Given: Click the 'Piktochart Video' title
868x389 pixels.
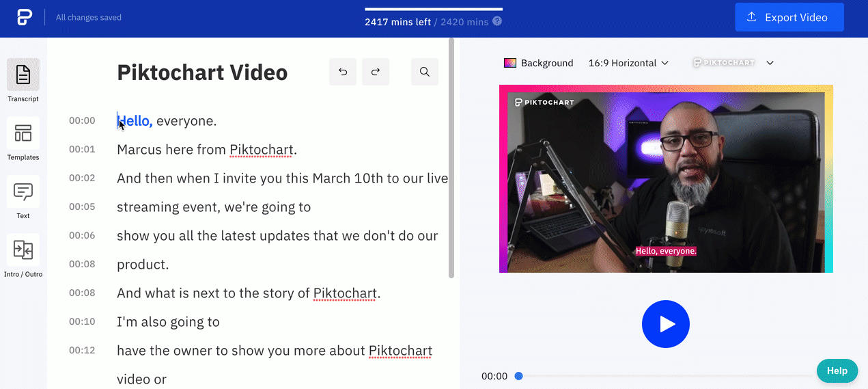Looking at the screenshot, I should coord(202,72).
